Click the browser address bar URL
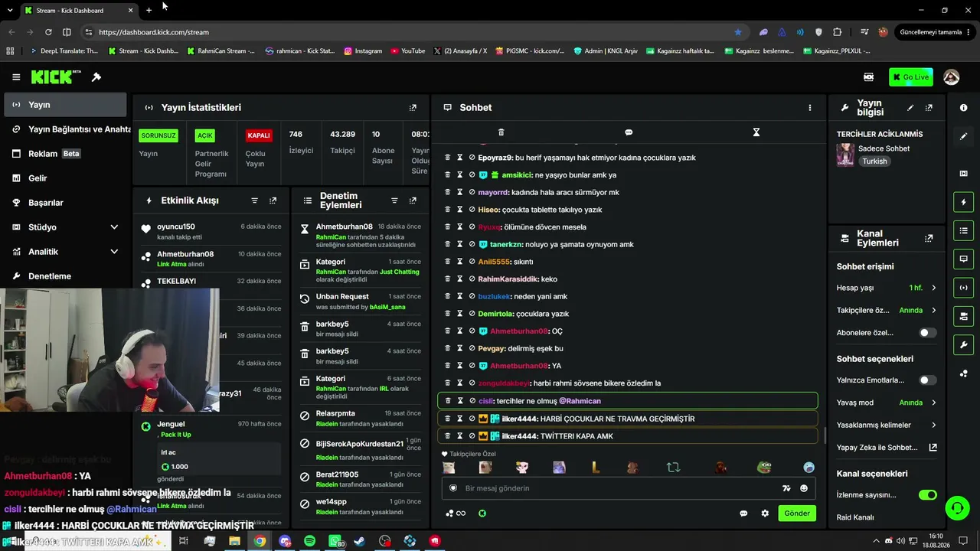The image size is (980, 551). pos(154,32)
